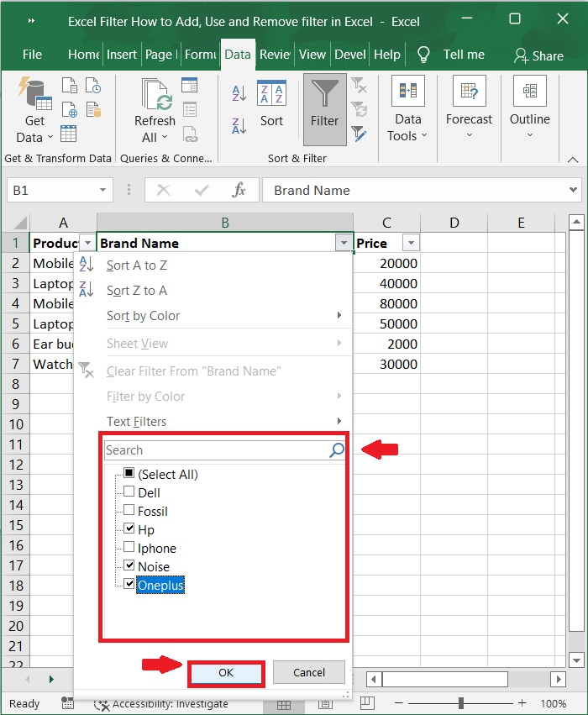Click the Share icon
The height and width of the screenshot is (715, 588).
click(x=521, y=55)
